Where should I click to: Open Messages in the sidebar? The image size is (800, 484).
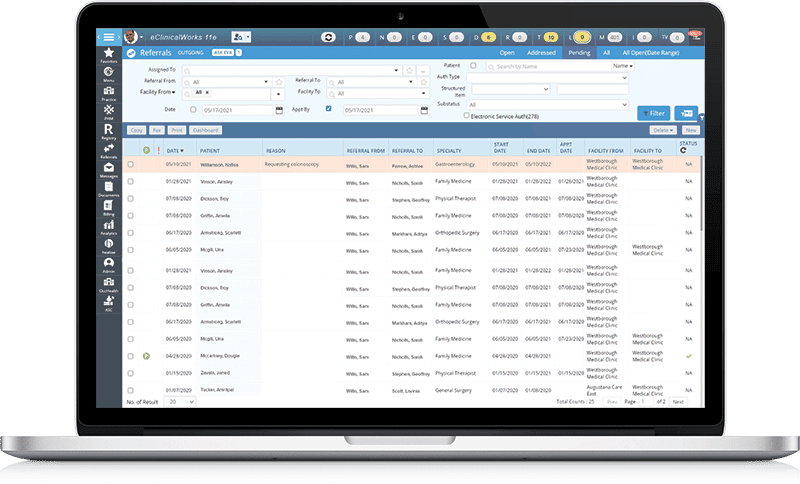[109, 169]
